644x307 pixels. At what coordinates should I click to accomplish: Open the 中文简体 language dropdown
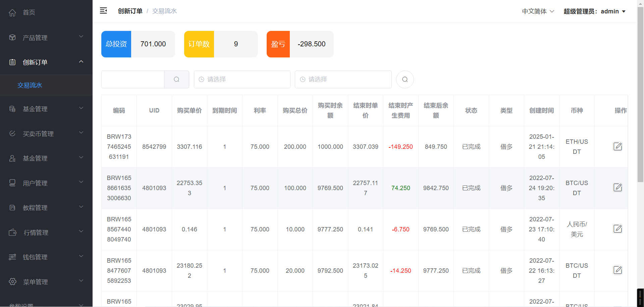point(538,11)
